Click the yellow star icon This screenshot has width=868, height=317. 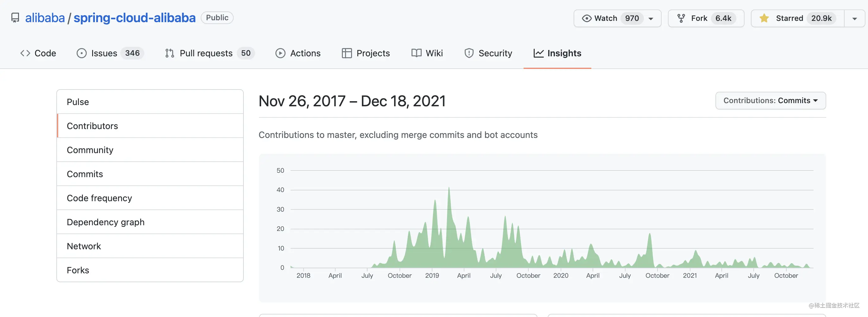(764, 18)
